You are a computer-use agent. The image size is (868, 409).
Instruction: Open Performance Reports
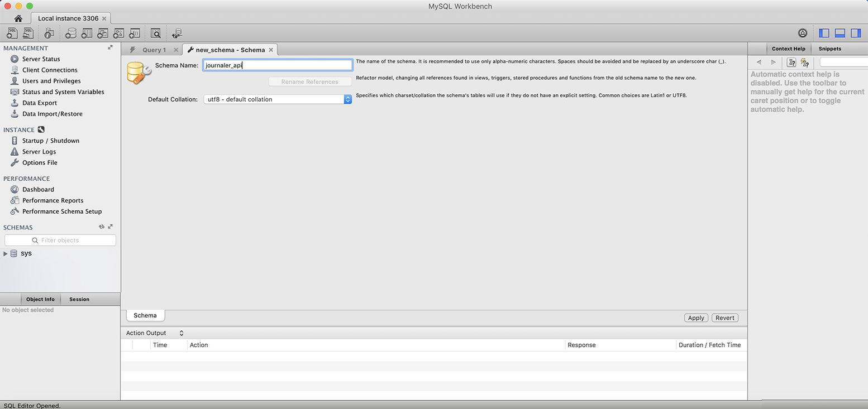(x=53, y=200)
